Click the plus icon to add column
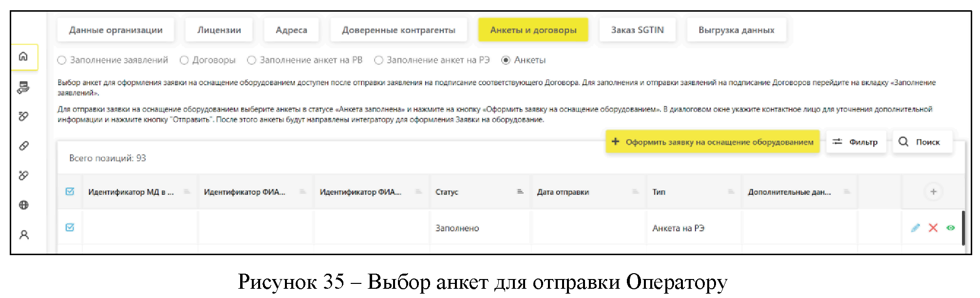980x298 pixels. pos(933,192)
